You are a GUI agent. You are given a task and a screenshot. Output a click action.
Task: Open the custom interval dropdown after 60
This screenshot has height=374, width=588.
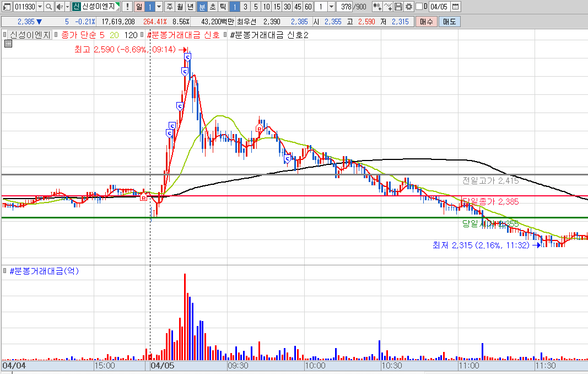click(x=332, y=7)
